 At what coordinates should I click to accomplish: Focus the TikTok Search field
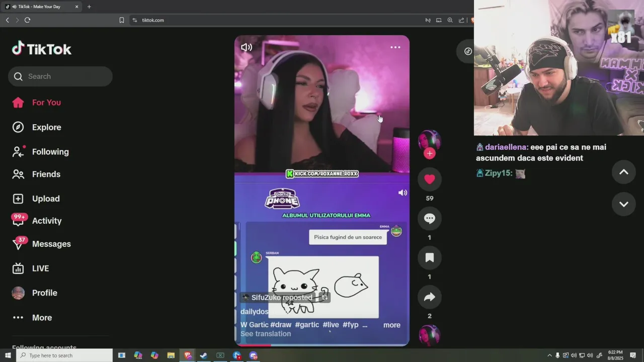point(60,76)
